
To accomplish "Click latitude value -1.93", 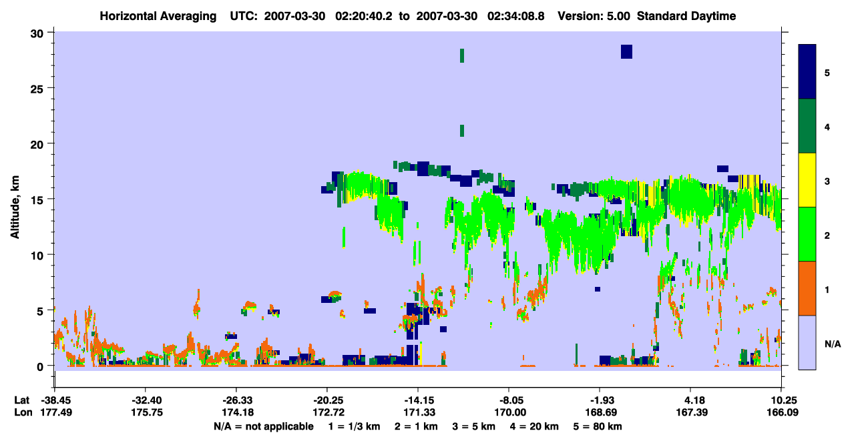I will [x=600, y=400].
